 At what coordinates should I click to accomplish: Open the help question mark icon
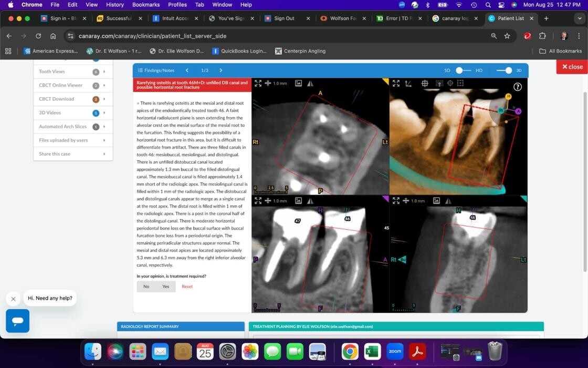pos(517,86)
